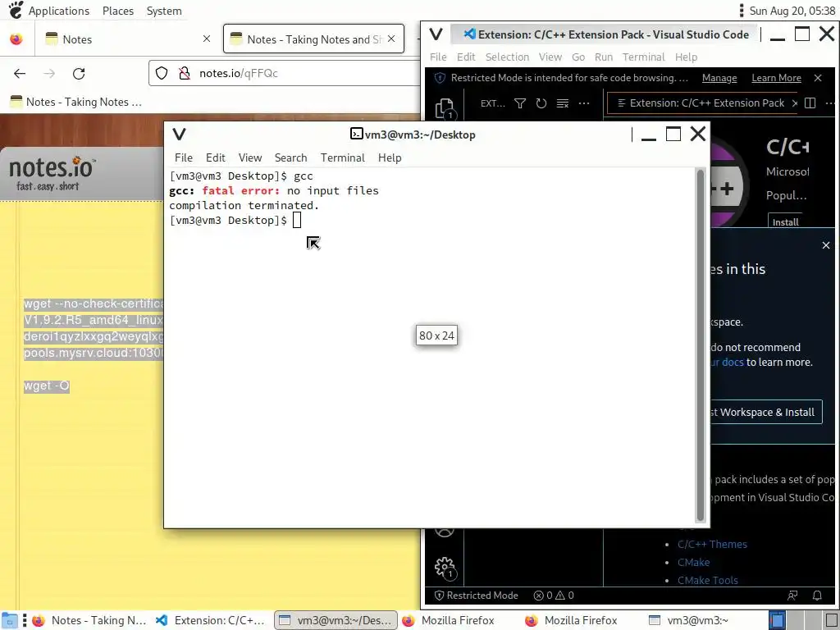Open the extensions view more actions menu
Image resolution: width=840 pixels, height=630 pixels.
tap(584, 103)
